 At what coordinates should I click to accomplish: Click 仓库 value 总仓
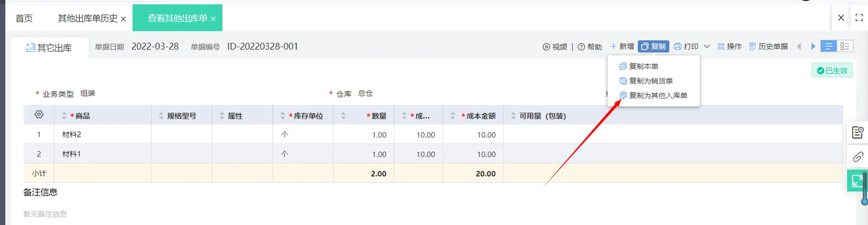tap(366, 93)
